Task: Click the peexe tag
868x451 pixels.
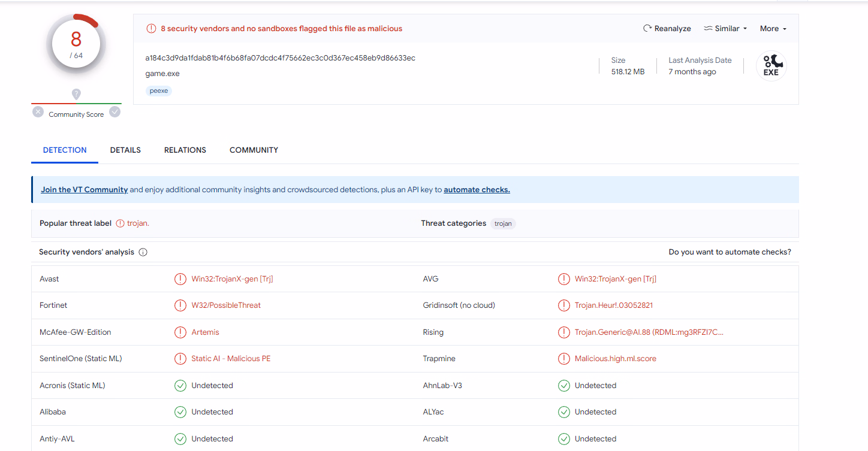Action: click(159, 90)
